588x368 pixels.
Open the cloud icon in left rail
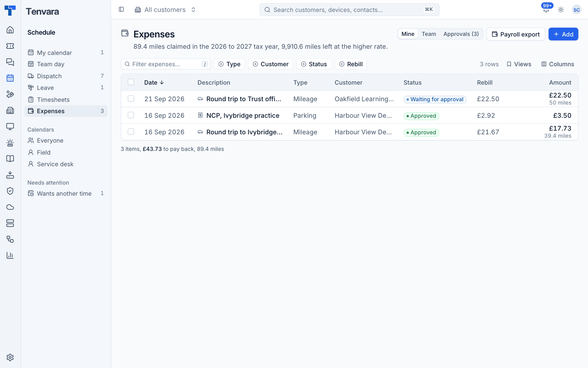(10, 207)
